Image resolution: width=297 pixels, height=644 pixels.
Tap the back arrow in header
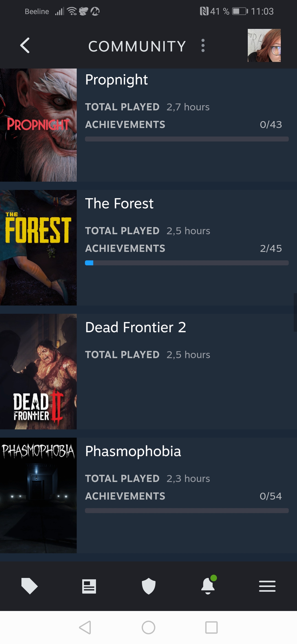click(x=25, y=45)
